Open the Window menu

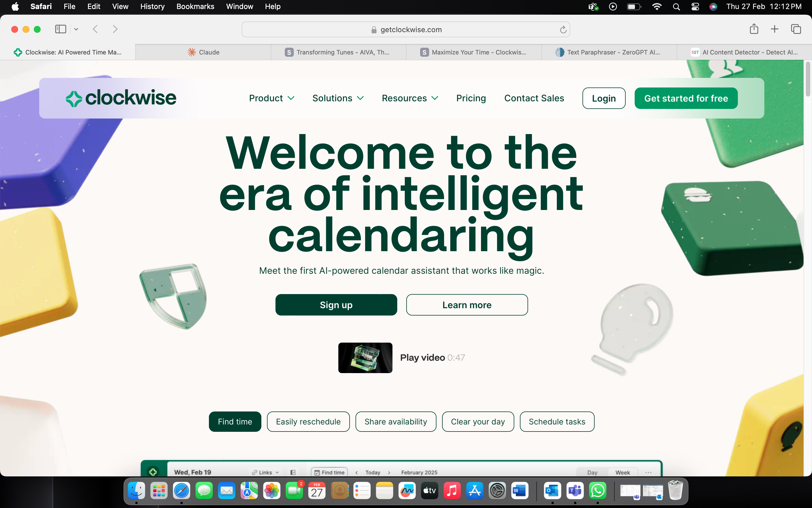click(x=240, y=6)
